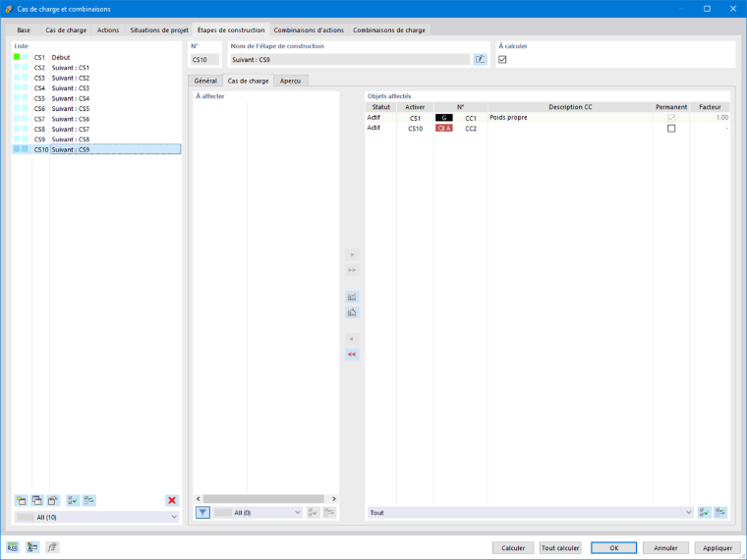The height and width of the screenshot is (560, 747).
Task: Click the lower table-assignment icon between panels
Action: point(352,312)
